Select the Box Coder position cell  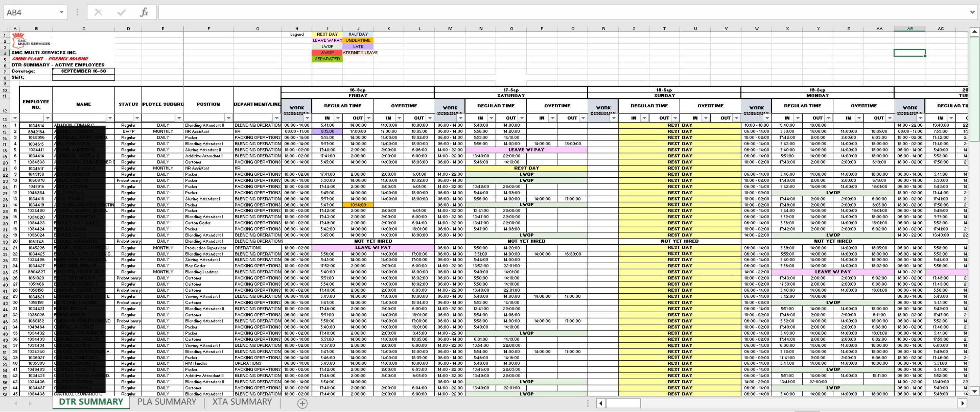(208, 266)
